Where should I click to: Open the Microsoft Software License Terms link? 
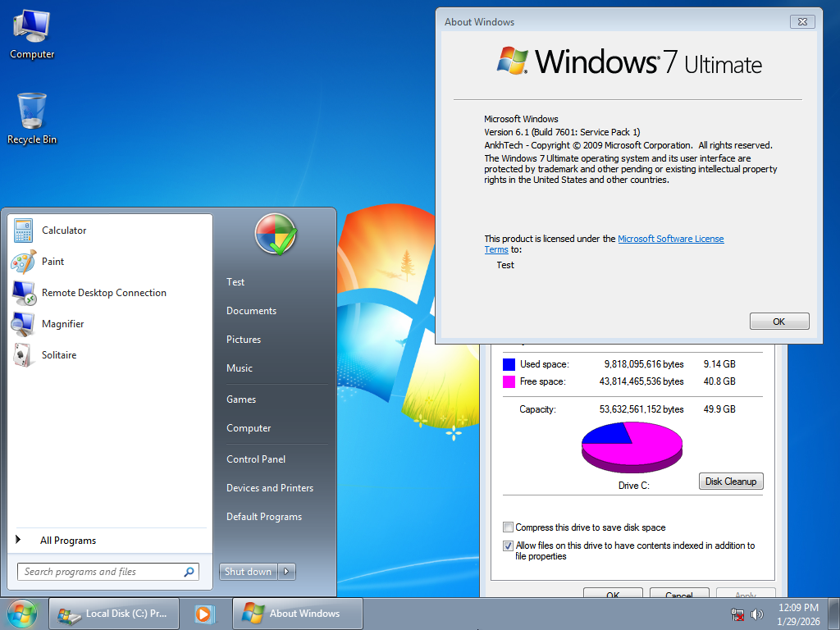coord(671,238)
